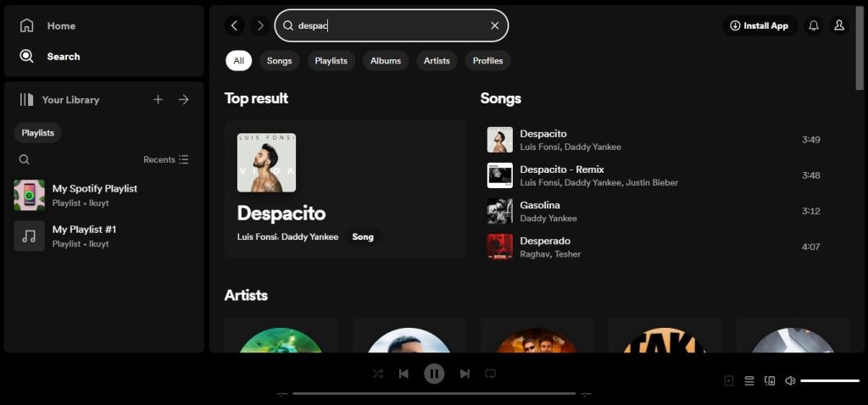The height and width of the screenshot is (405, 868).
Task: Click the 4:07 duration of Desperado
Action: 811,247
